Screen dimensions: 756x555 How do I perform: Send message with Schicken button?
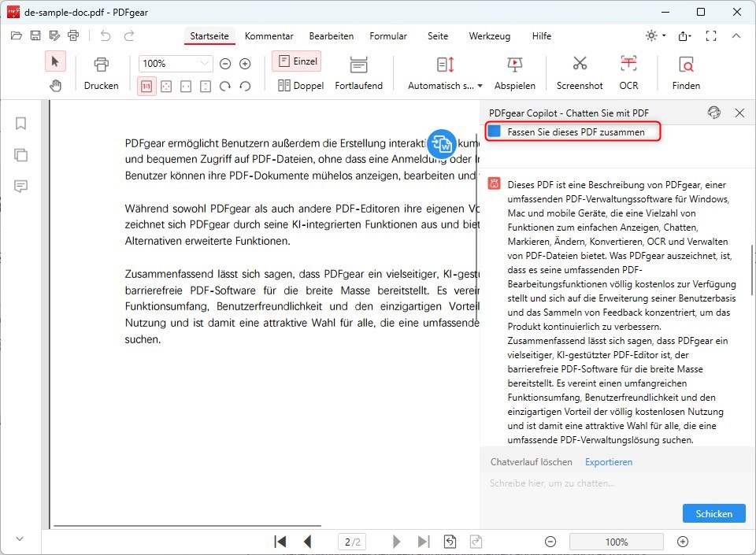point(714,513)
